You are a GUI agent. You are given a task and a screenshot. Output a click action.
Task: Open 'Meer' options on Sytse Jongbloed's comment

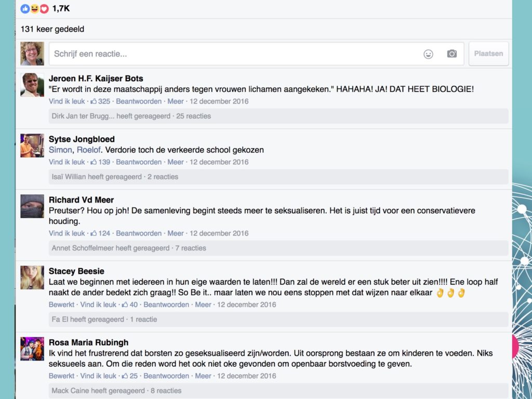176,162
